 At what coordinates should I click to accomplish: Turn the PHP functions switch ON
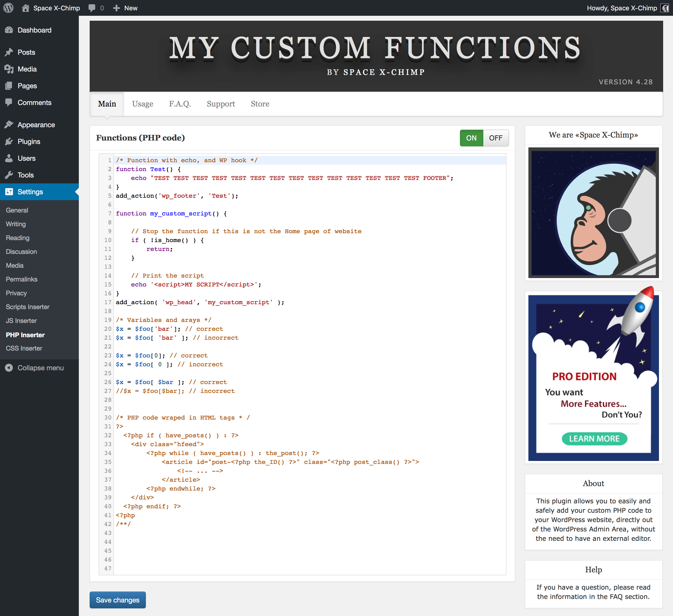pos(471,138)
